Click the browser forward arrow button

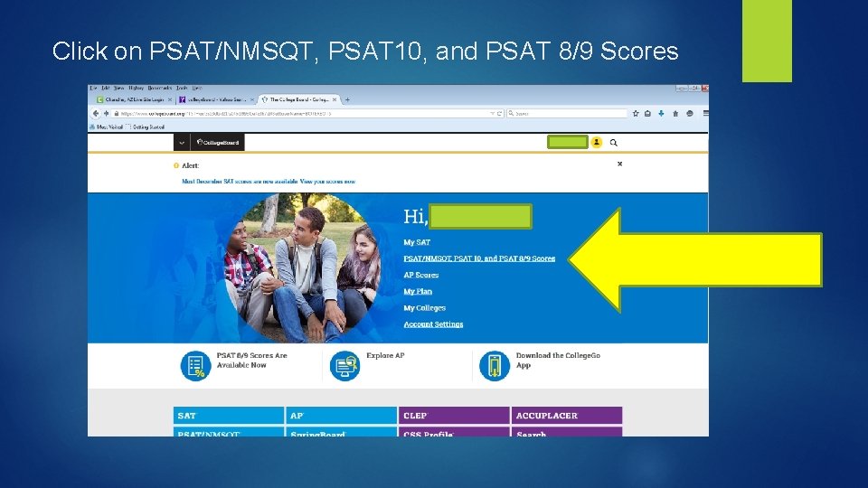[x=106, y=114]
